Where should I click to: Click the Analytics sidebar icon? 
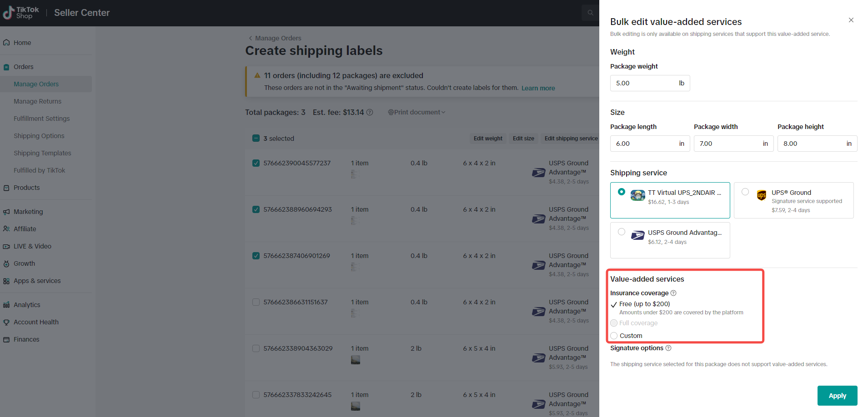tap(6, 305)
